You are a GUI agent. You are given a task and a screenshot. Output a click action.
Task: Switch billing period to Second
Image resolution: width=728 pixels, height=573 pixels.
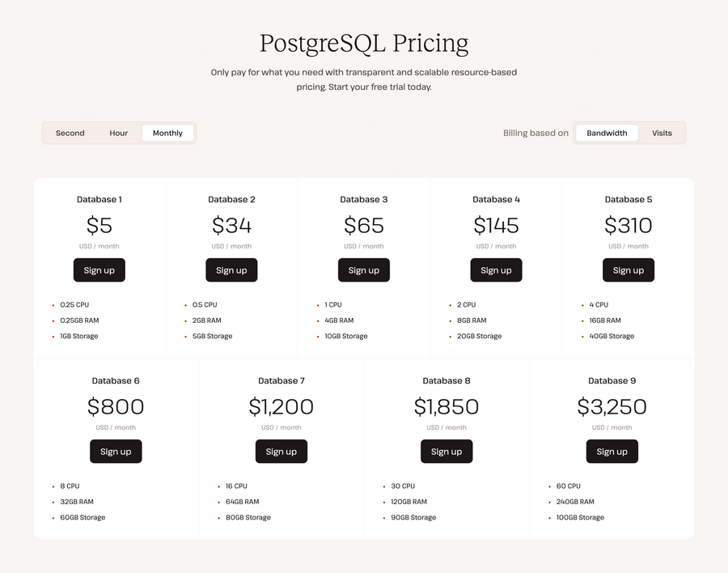pos(70,133)
